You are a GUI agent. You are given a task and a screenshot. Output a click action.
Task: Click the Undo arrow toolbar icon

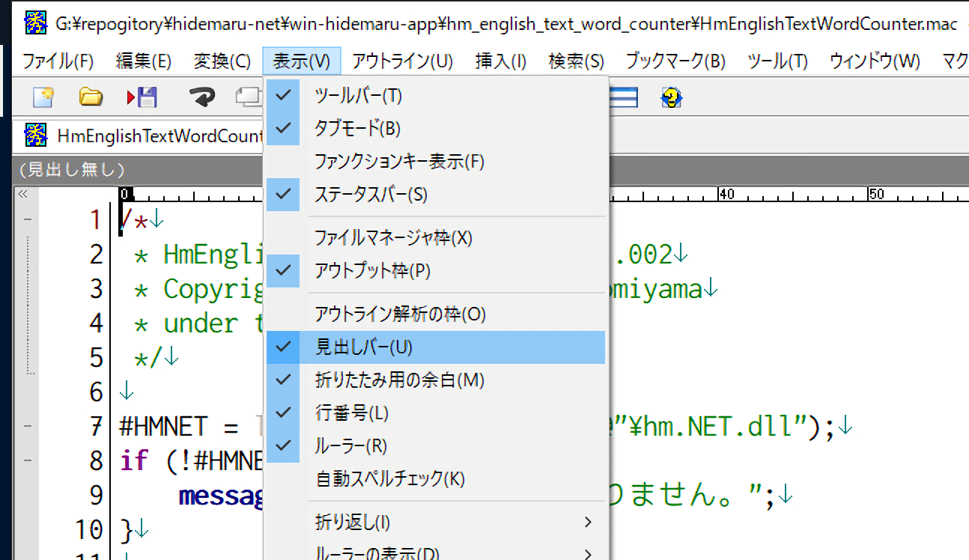201,97
